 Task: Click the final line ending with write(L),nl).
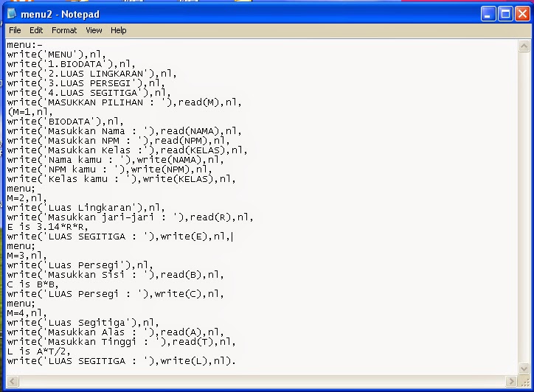point(121,361)
